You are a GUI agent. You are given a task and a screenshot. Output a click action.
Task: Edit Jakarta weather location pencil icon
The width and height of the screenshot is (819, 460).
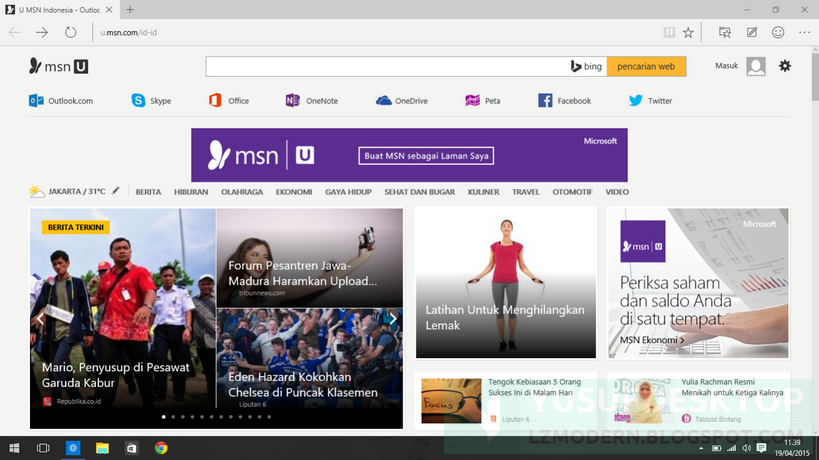(115, 191)
